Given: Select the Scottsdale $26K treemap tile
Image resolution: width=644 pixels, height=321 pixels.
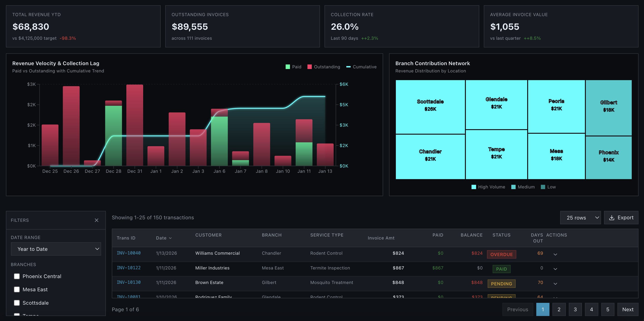Looking at the screenshot, I should coord(430,107).
